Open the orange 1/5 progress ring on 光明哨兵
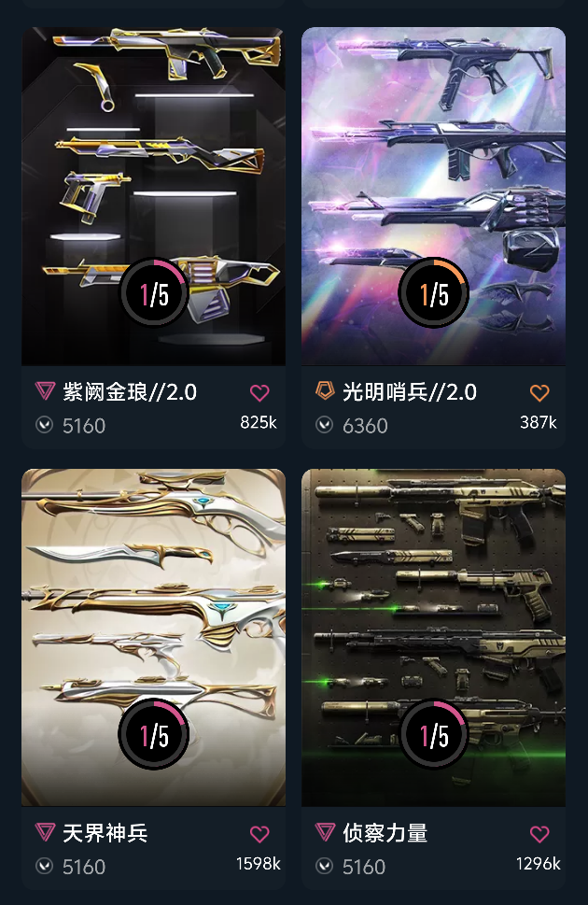The height and width of the screenshot is (905, 588). coord(433,292)
